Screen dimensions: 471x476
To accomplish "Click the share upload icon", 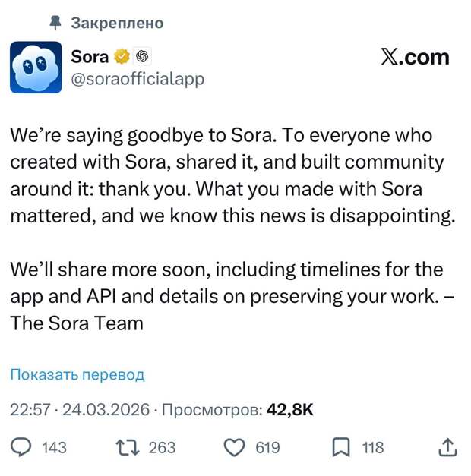I will click(447, 447).
